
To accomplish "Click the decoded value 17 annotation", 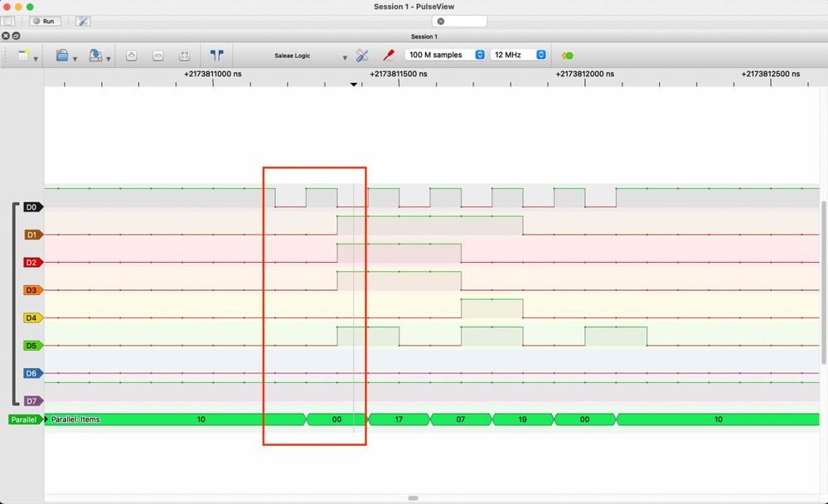I will point(399,419).
